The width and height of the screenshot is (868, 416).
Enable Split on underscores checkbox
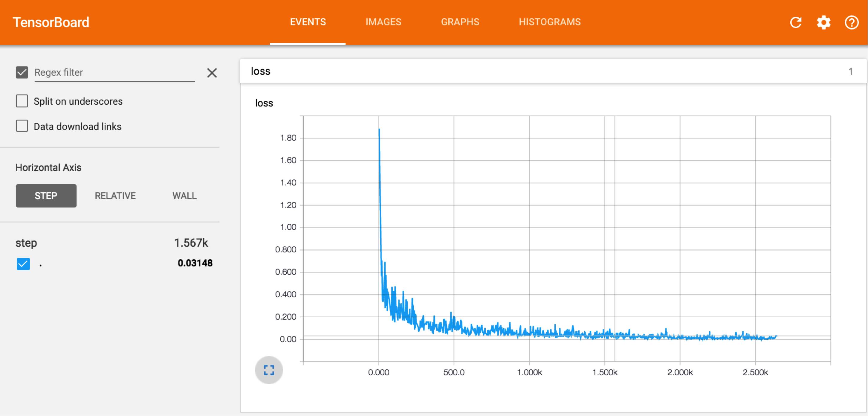click(x=22, y=101)
